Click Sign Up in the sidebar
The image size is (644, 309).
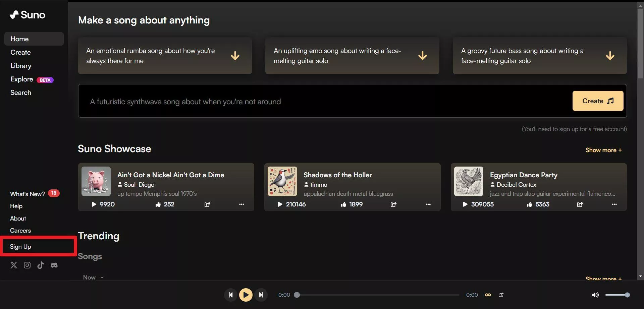(x=20, y=247)
